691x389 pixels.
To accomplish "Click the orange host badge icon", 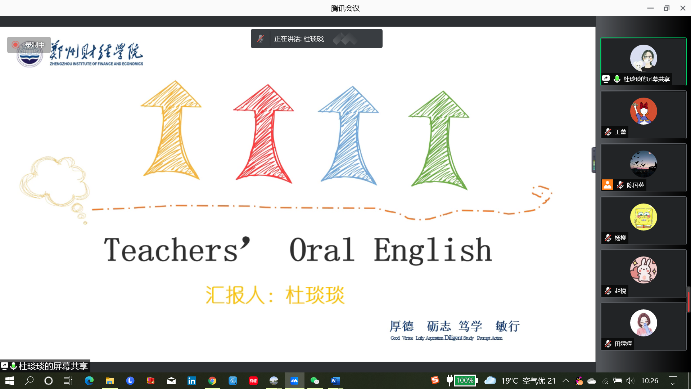I will [607, 185].
